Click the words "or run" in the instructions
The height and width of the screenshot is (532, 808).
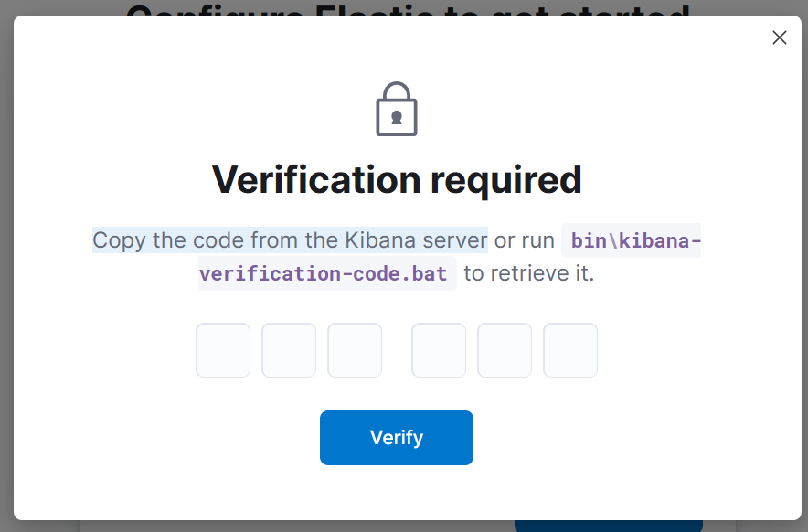tap(525, 240)
